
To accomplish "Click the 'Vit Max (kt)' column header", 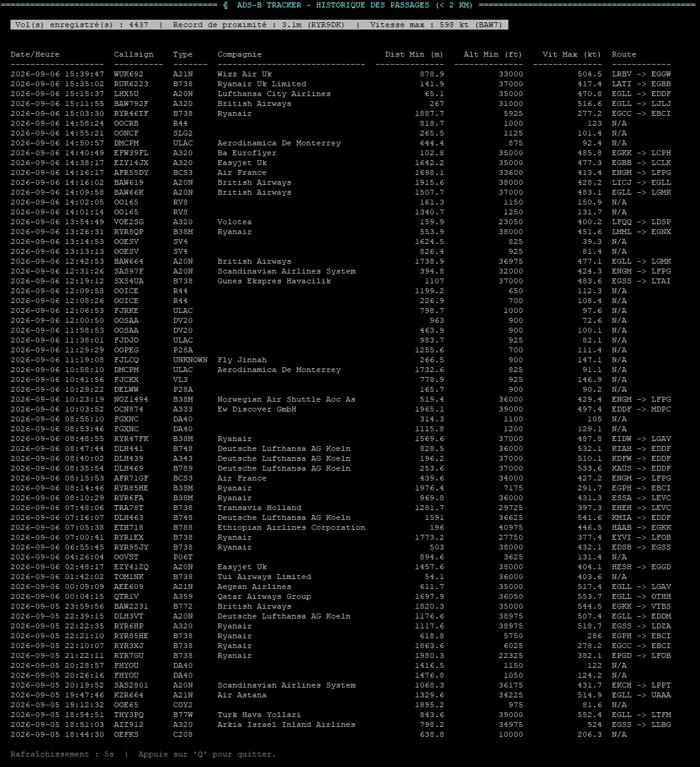I will pos(572,54).
